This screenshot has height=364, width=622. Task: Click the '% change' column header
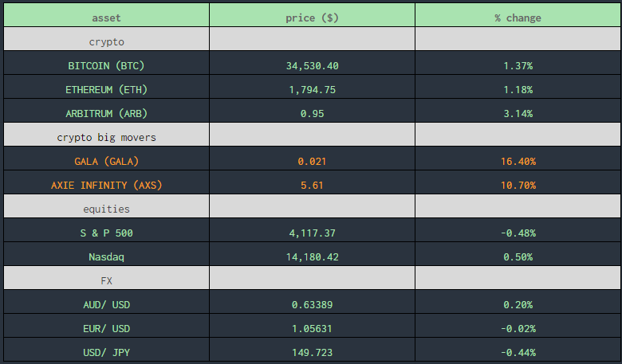[518, 15]
